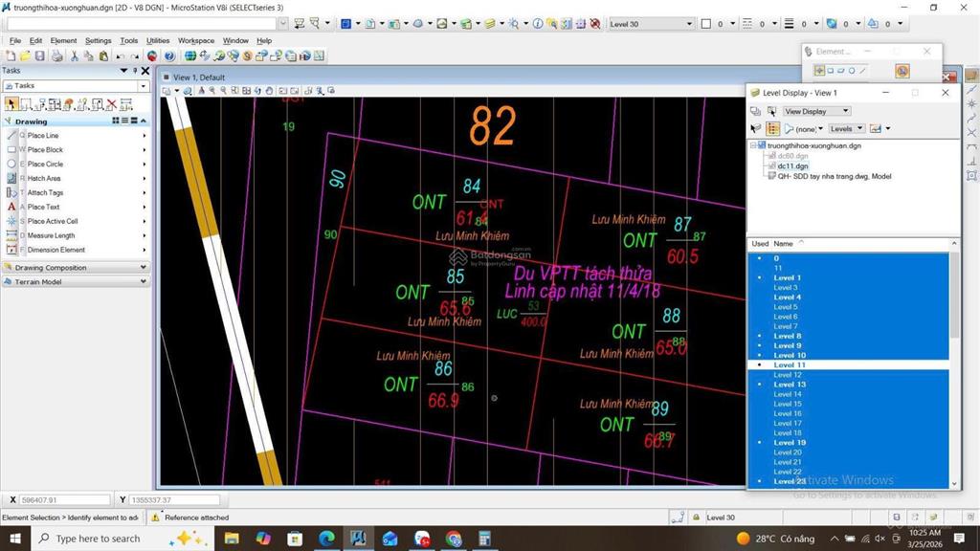
Task: Select the Measure Length tool
Action: point(77,235)
